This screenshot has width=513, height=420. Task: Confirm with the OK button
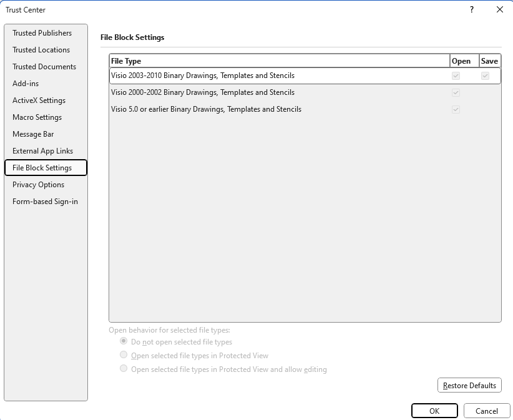coord(434,411)
